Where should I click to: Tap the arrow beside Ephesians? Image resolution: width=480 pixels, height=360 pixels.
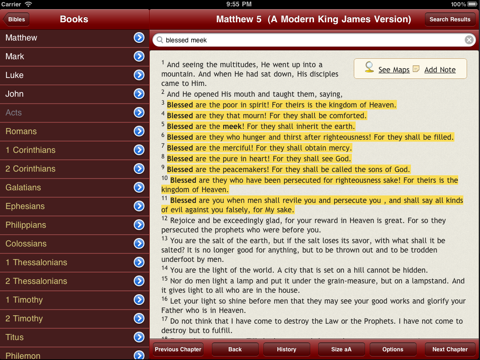coord(139,206)
